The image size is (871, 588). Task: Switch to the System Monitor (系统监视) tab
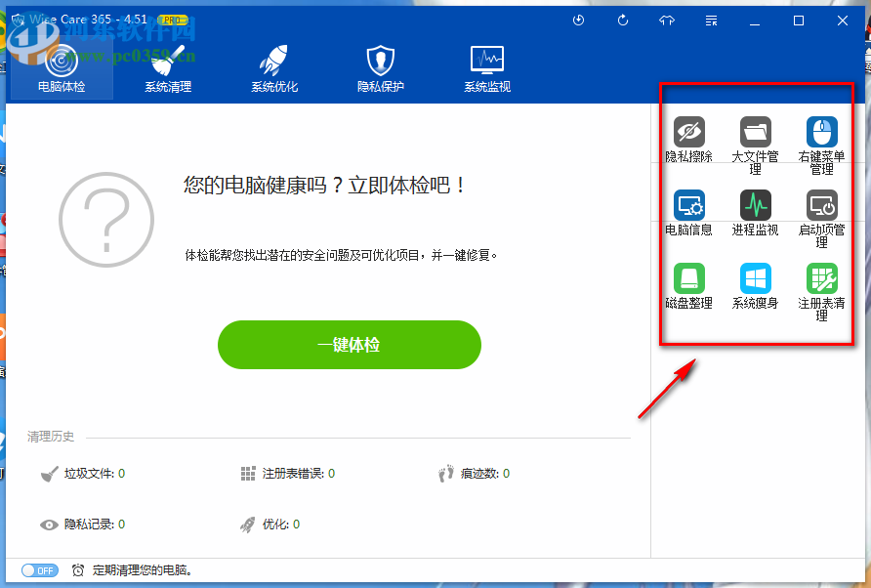click(x=486, y=66)
